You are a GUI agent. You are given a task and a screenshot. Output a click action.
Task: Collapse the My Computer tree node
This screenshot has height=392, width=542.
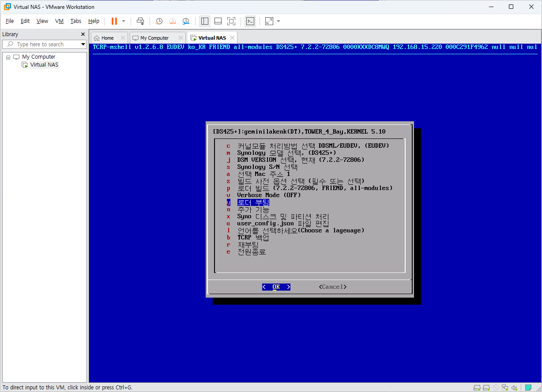pos(8,57)
